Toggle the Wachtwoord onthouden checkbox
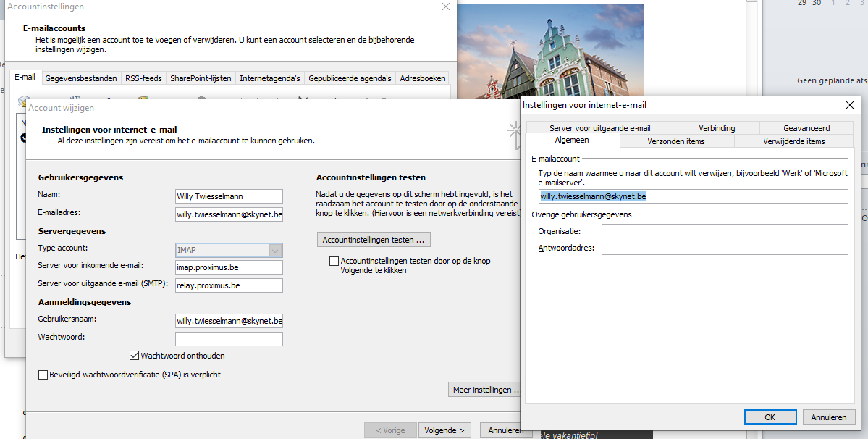Viewport: 868px width, 439px height. [x=134, y=356]
